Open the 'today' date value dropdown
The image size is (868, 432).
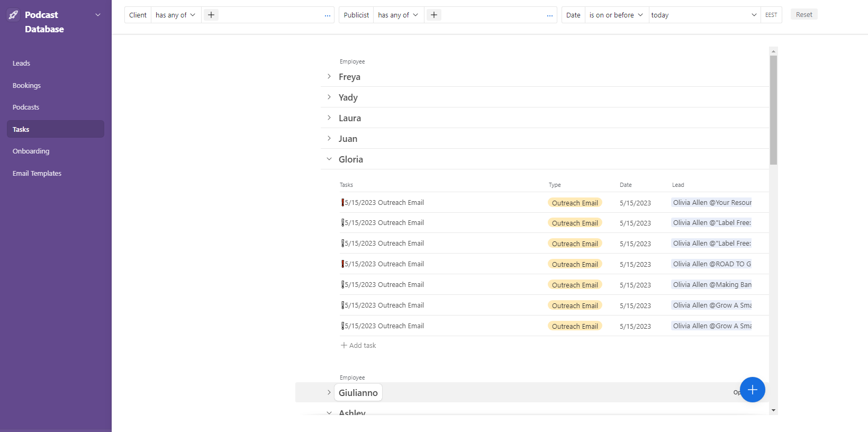point(704,15)
